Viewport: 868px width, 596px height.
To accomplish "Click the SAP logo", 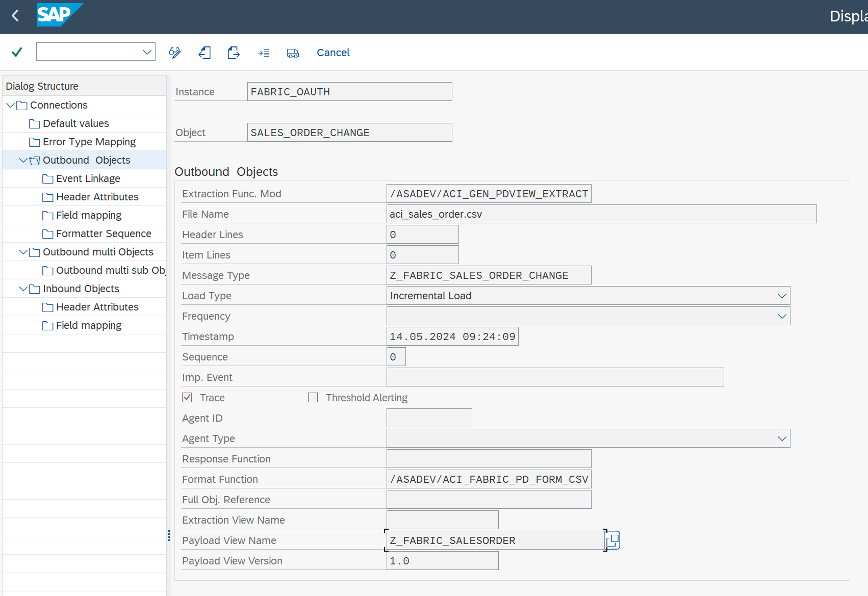I will pyautogui.click(x=59, y=15).
